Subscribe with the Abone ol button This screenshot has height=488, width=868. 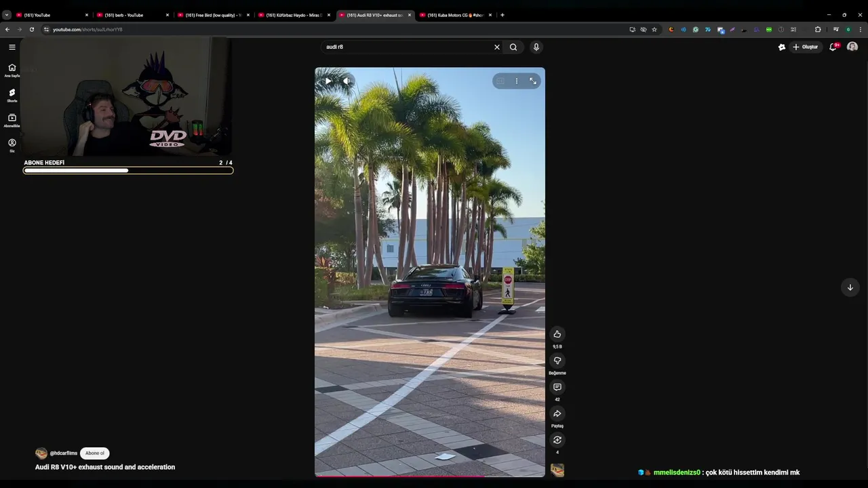95,453
